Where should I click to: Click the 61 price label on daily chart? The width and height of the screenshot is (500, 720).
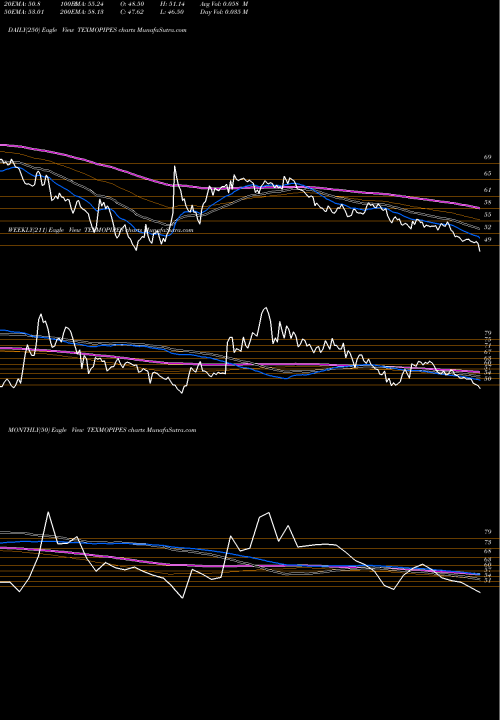[487, 190]
